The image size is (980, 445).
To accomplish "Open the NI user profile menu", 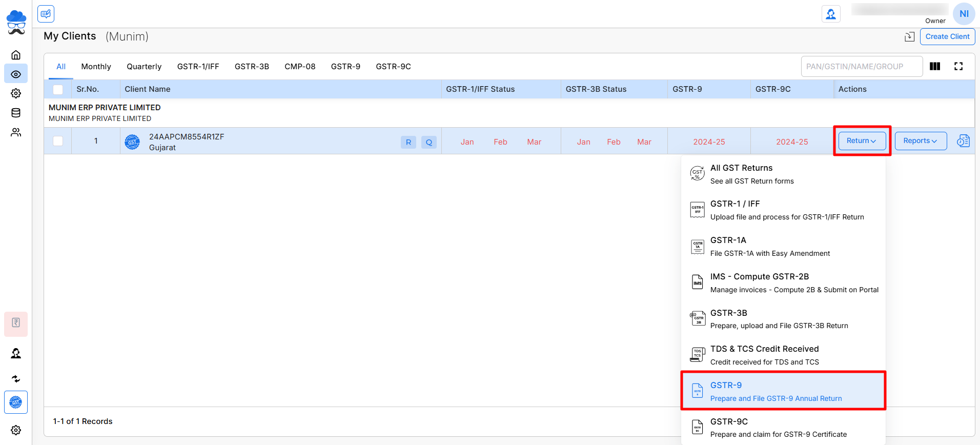I will pyautogui.click(x=964, y=14).
